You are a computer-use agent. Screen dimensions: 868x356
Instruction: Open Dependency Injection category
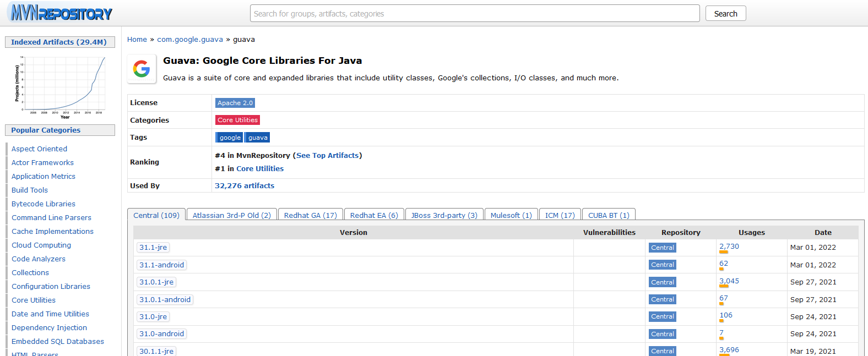click(x=49, y=327)
